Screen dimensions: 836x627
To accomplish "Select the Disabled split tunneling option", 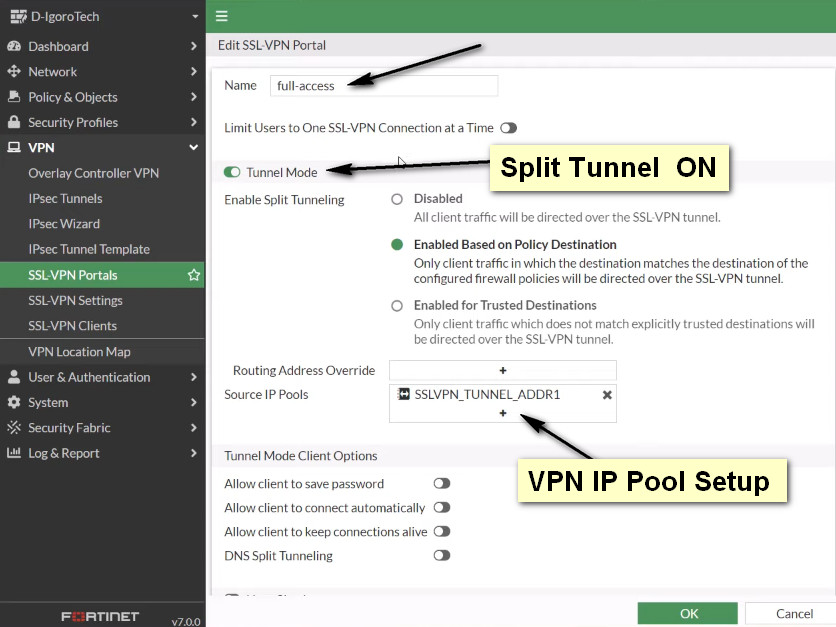I will 397,199.
